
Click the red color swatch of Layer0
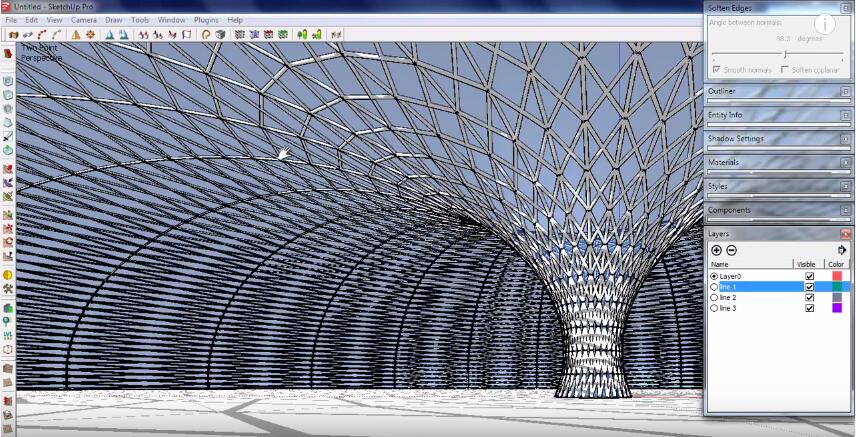point(837,276)
